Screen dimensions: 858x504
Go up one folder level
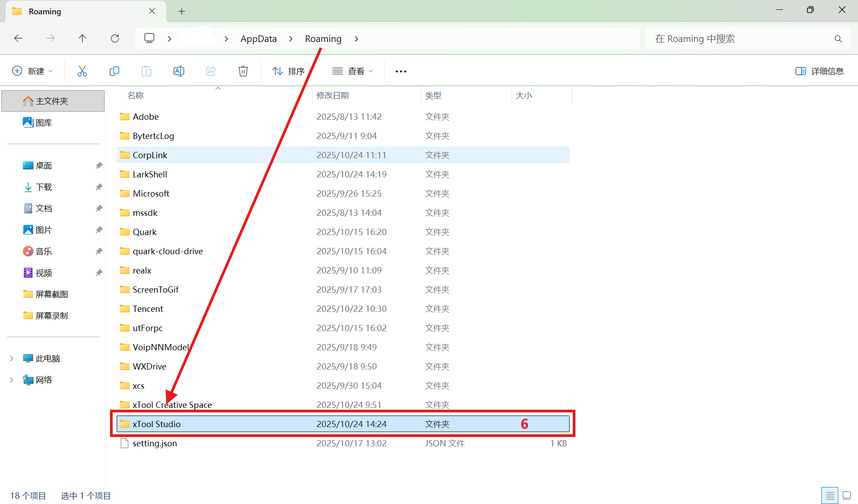pos(82,38)
